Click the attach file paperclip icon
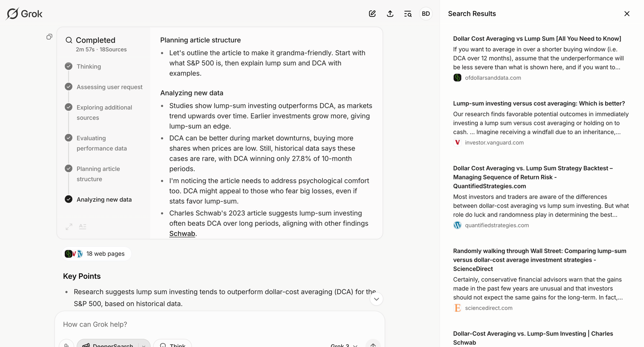 tap(66, 345)
